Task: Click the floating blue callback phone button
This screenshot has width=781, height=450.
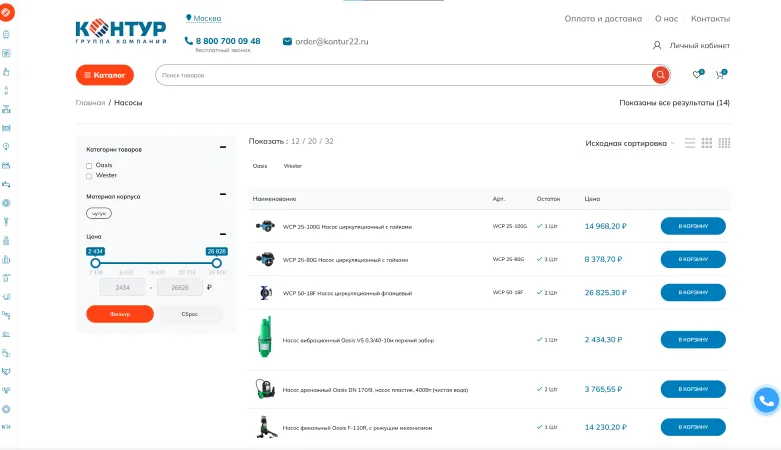Action: pyautogui.click(x=766, y=400)
